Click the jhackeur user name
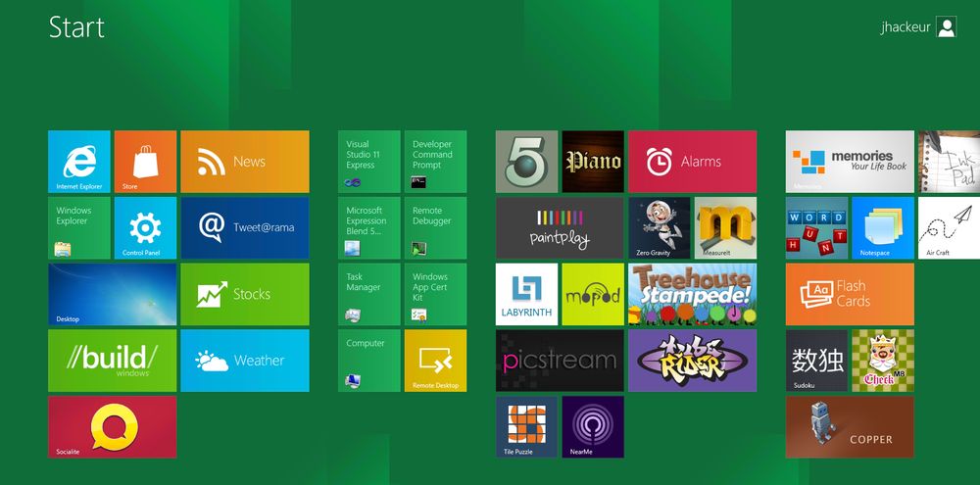 (x=906, y=27)
